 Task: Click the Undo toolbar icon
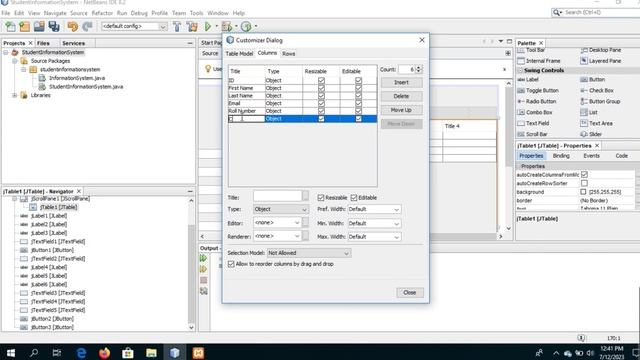click(x=73, y=27)
